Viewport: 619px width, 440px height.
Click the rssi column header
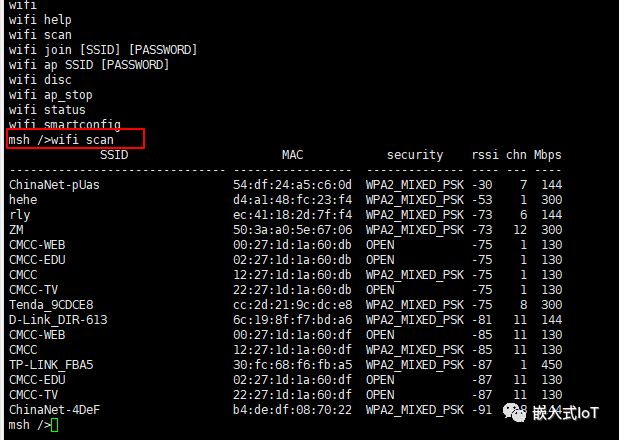(485, 155)
